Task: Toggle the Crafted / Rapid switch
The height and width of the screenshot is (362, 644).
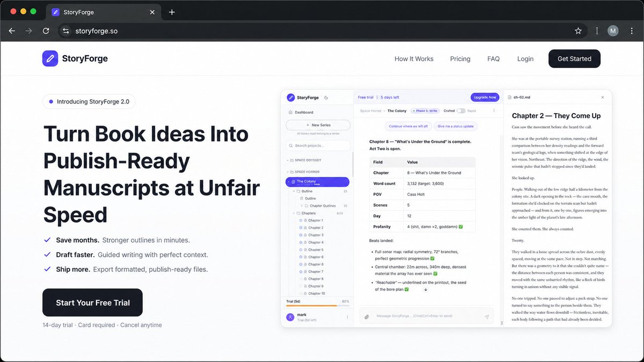Action: [x=460, y=111]
